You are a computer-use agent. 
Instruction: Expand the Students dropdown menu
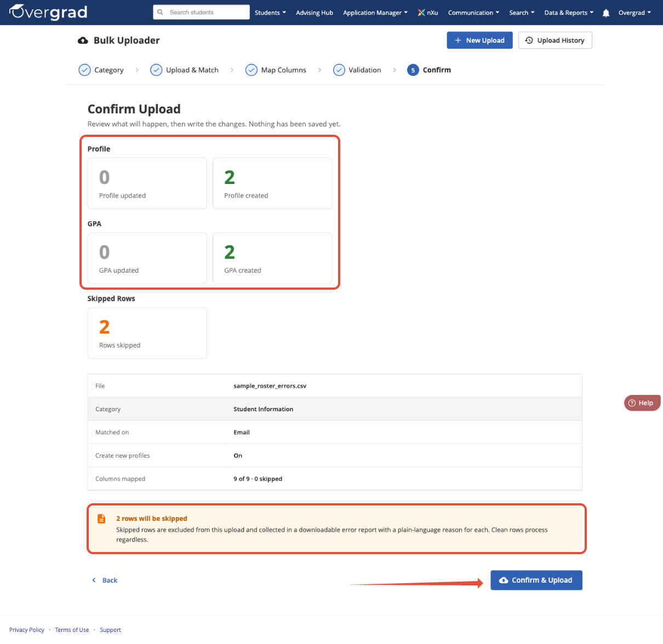pos(270,13)
